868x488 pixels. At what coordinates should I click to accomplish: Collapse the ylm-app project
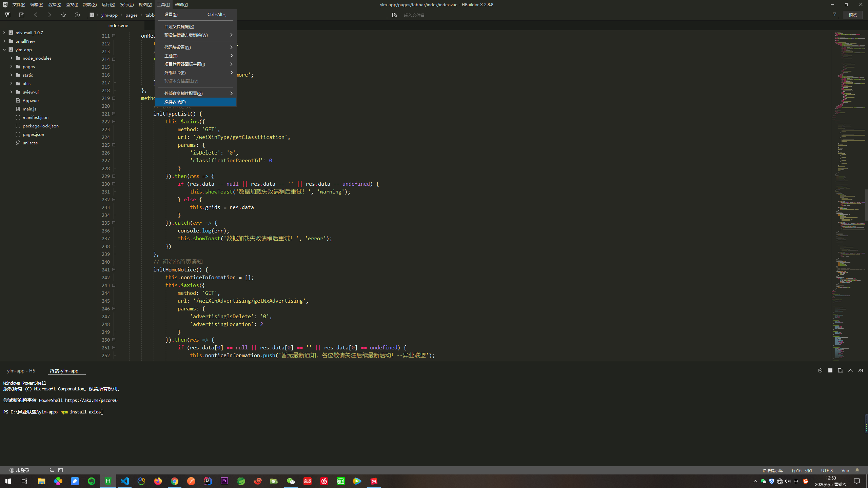coord(4,49)
